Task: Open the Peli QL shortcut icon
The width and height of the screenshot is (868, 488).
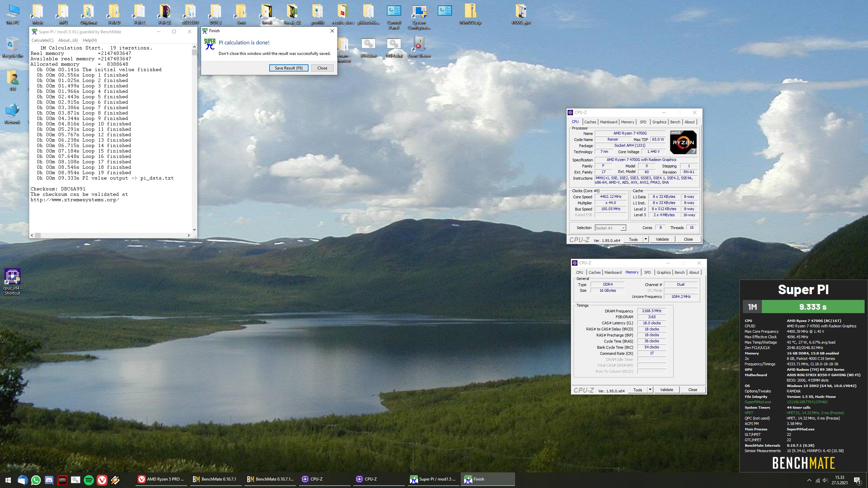Action: (x=165, y=14)
